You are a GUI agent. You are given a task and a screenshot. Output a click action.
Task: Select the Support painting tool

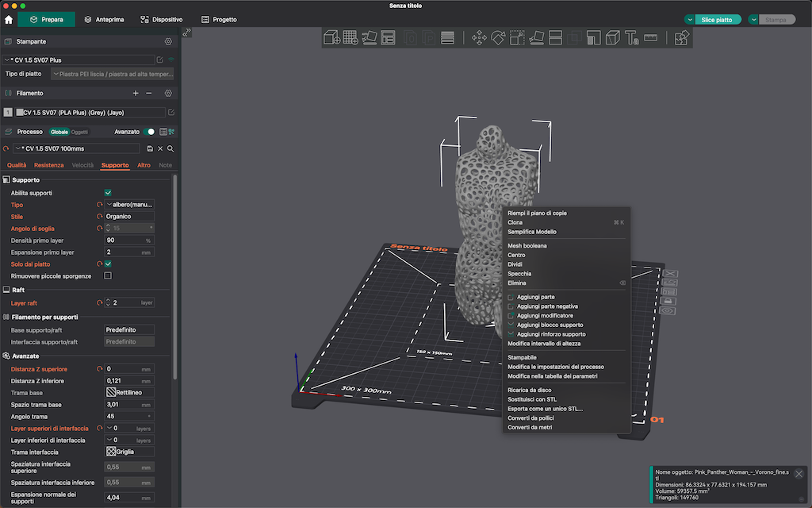tap(593, 38)
